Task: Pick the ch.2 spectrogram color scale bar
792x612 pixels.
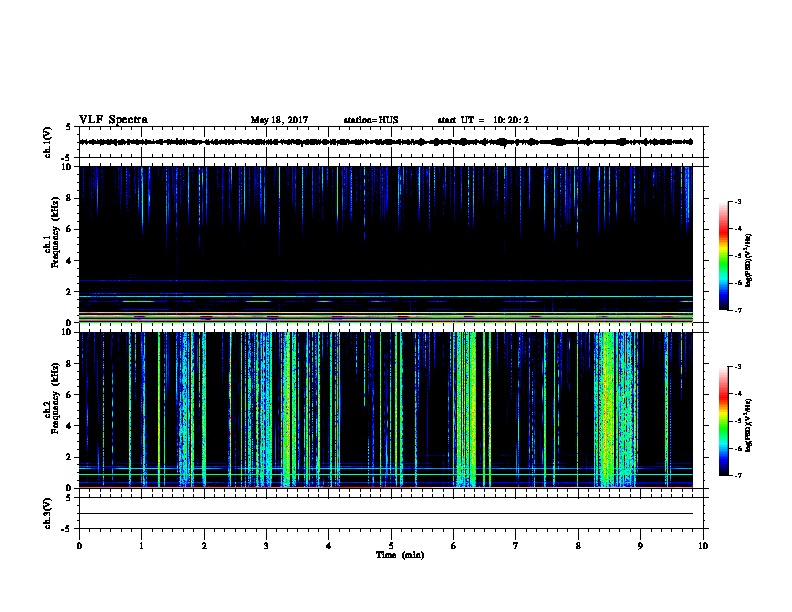Action: (723, 421)
